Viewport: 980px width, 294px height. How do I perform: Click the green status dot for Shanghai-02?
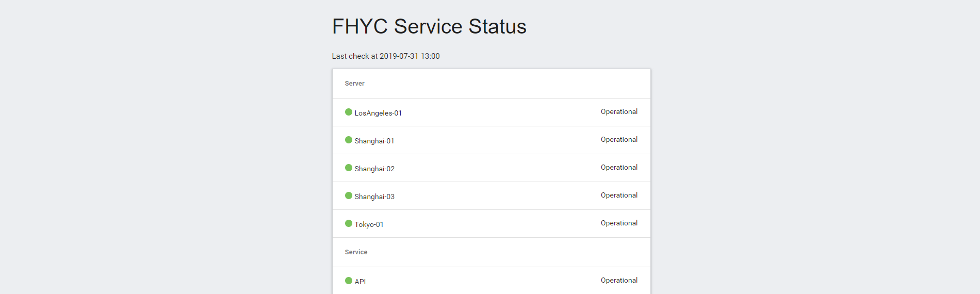point(349,168)
